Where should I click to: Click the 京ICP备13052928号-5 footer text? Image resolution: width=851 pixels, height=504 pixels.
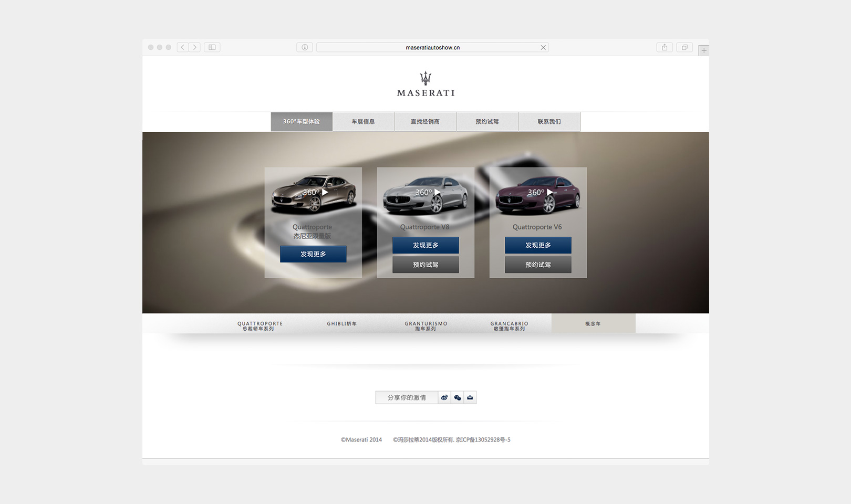click(x=483, y=440)
